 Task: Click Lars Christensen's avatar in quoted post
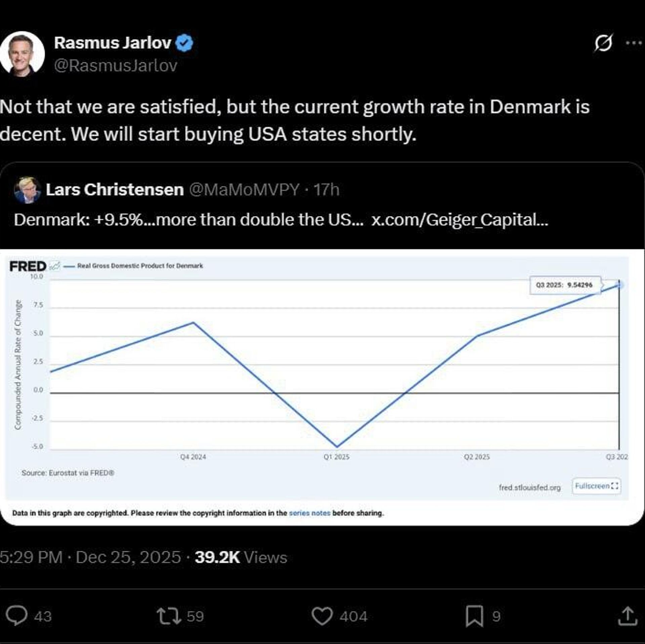[28, 190]
